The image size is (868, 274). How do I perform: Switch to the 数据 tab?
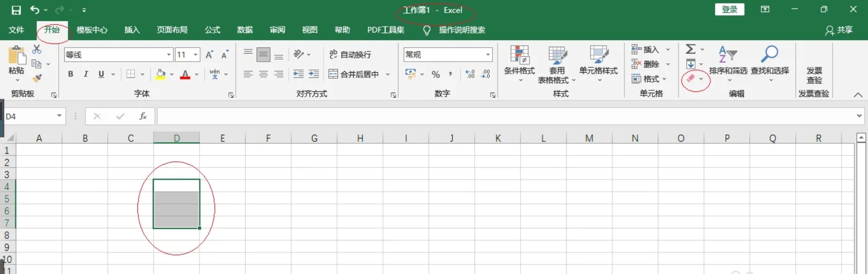245,30
